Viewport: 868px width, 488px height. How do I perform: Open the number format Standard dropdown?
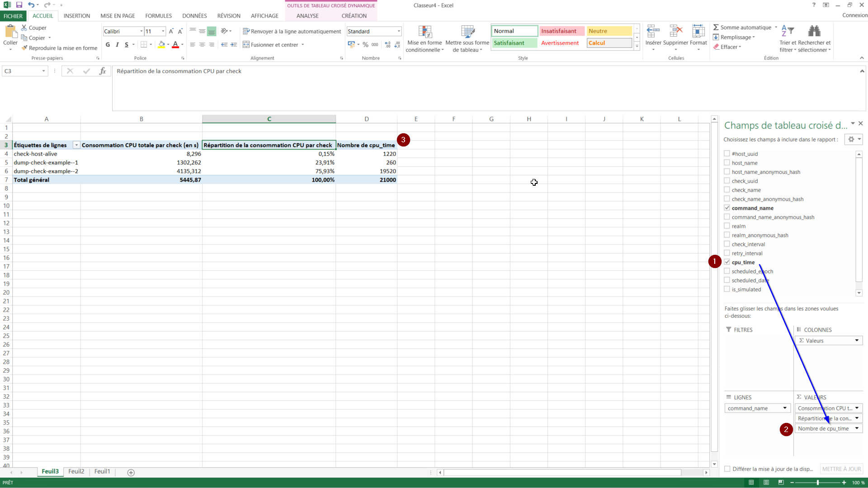(x=398, y=32)
